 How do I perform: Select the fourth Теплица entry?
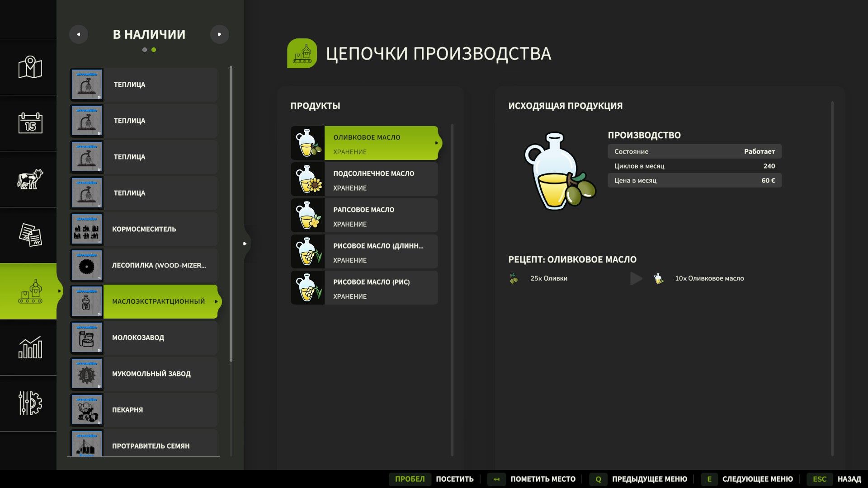tap(144, 193)
